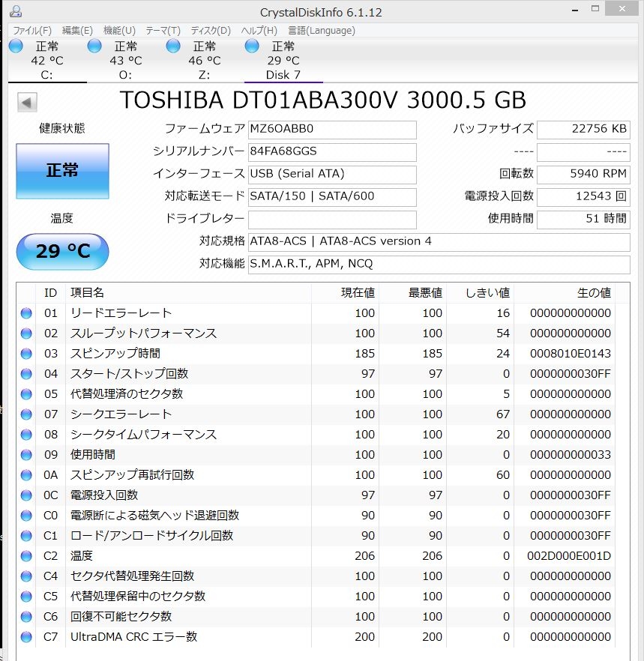Screen dimensions: 644x661
Task: Select the Disk 7 tab
Action: [283, 60]
